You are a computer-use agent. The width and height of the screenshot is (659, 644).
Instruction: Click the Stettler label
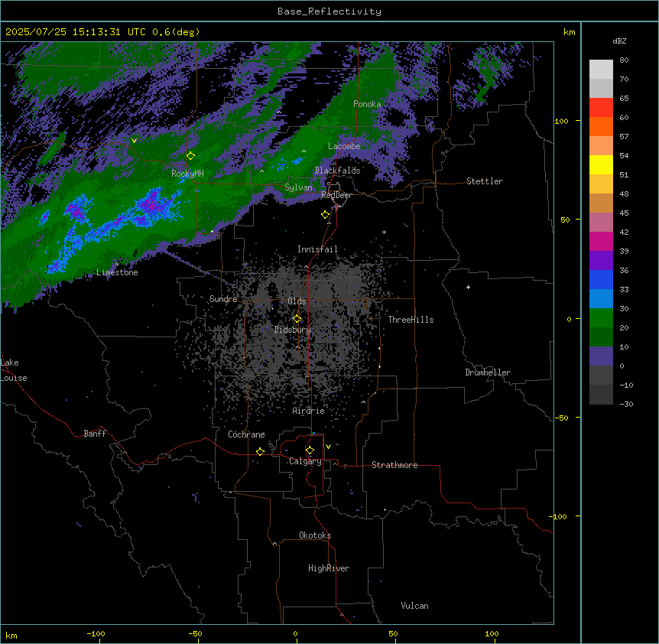[x=485, y=181]
